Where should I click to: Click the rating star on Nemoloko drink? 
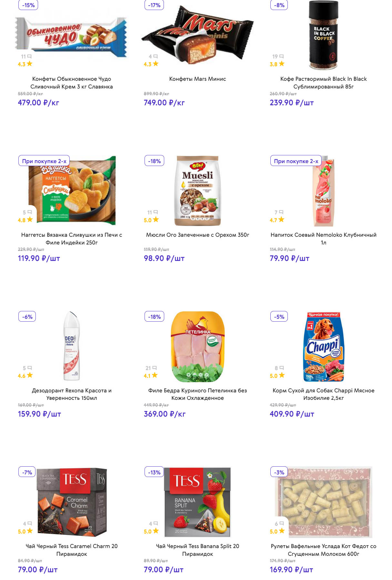click(281, 220)
